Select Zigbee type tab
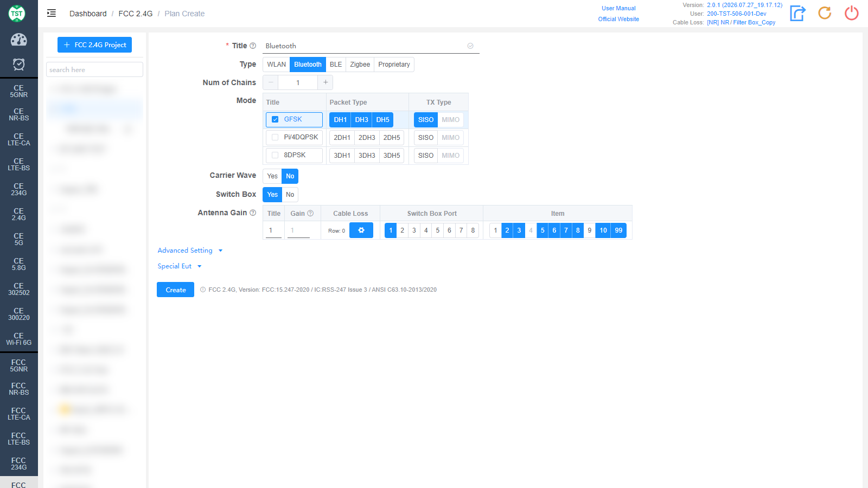Screen dimensions: 868x488 (x=360, y=65)
